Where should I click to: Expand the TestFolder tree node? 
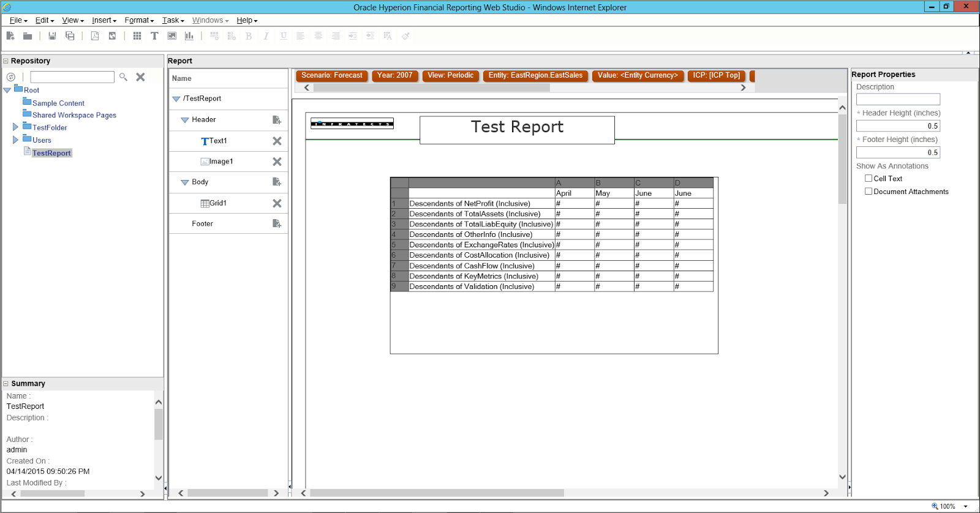point(16,127)
